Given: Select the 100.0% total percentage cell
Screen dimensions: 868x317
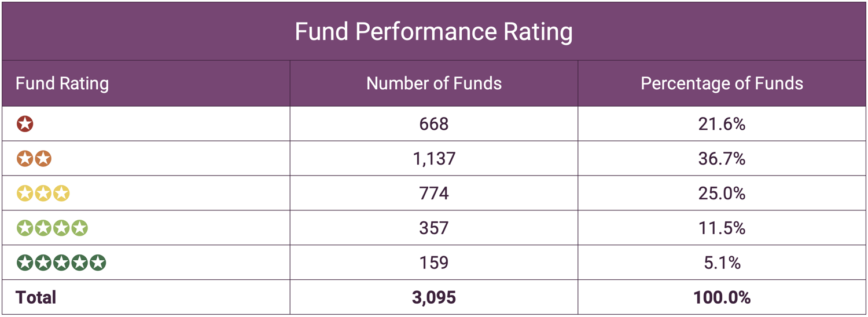Looking at the screenshot, I should pyautogui.click(x=722, y=298).
